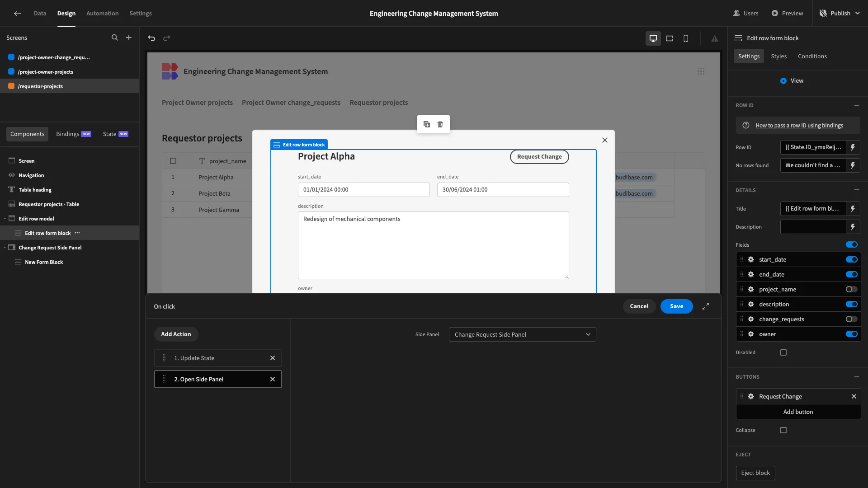Remove the Open Side Panel action
Screen dimensions: 868x488
pos(273,379)
